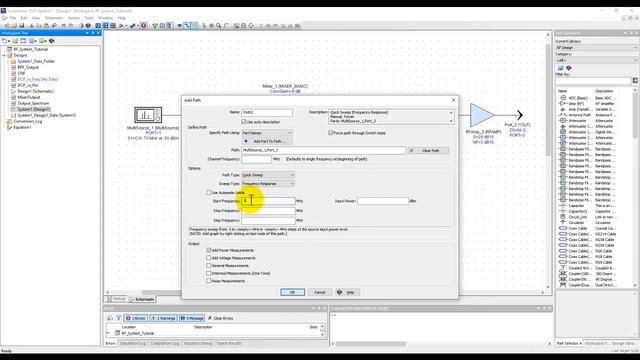Click the Stop Frequency input field

[268, 211]
